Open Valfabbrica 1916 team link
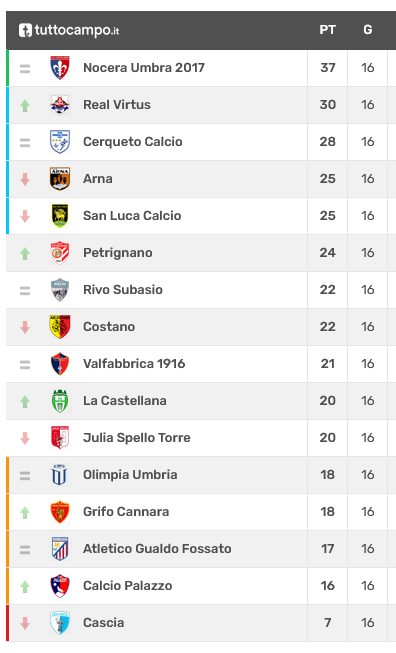Viewport: 396px width, 653px height. (x=134, y=364)
